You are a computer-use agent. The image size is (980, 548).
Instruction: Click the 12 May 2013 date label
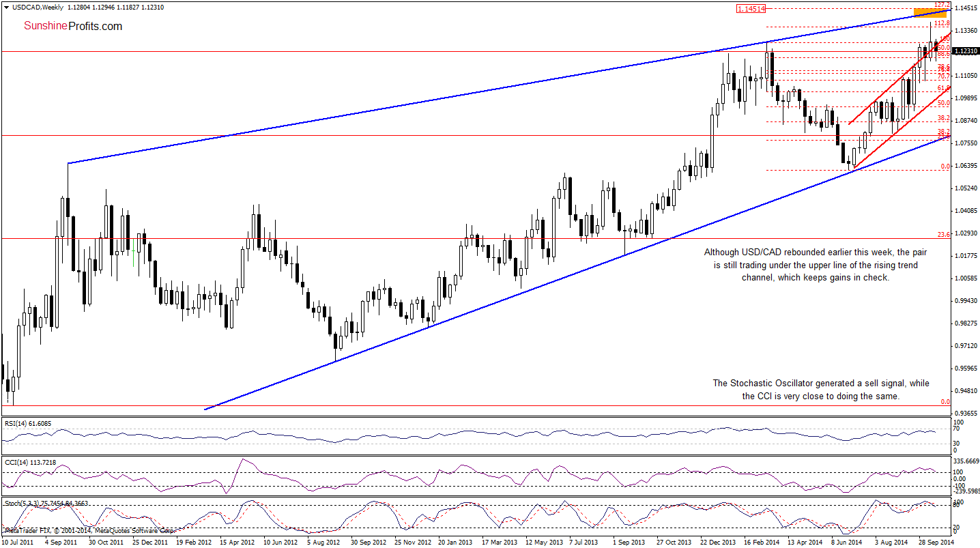point(543,542)
